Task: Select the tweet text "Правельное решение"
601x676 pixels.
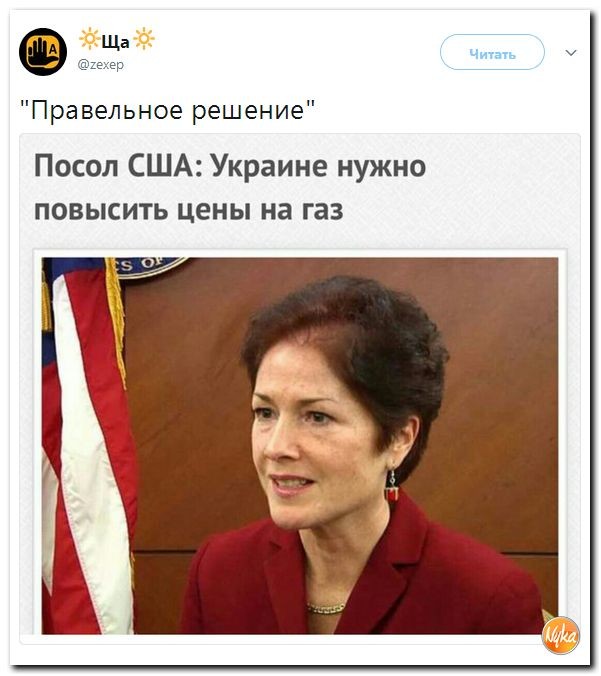Action: point(168,110)
